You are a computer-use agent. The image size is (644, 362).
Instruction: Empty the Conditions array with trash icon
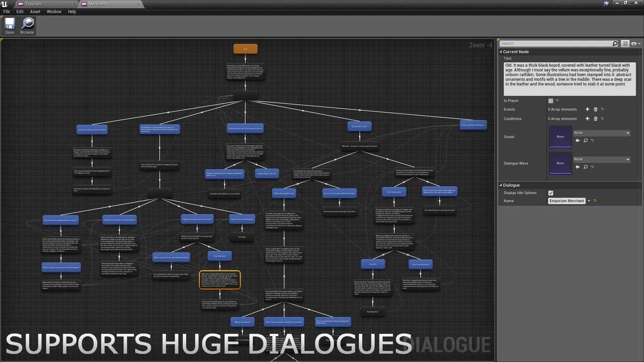tap(595, 119)
